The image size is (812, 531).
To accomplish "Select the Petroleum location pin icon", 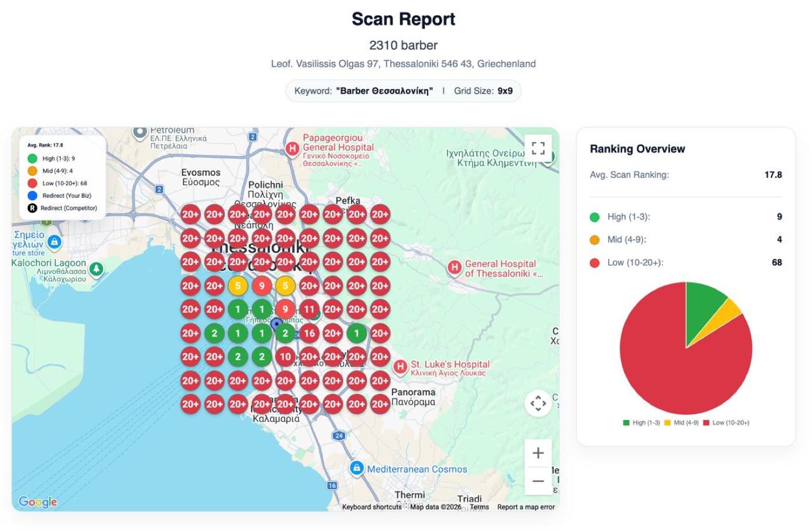I will click(x=139, y=133).
